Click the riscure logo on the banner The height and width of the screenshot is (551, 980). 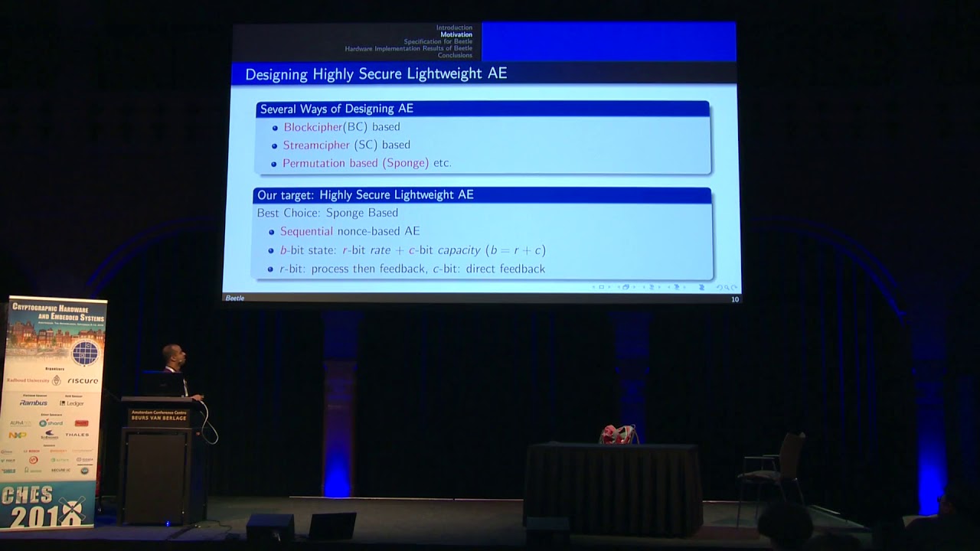82,380
